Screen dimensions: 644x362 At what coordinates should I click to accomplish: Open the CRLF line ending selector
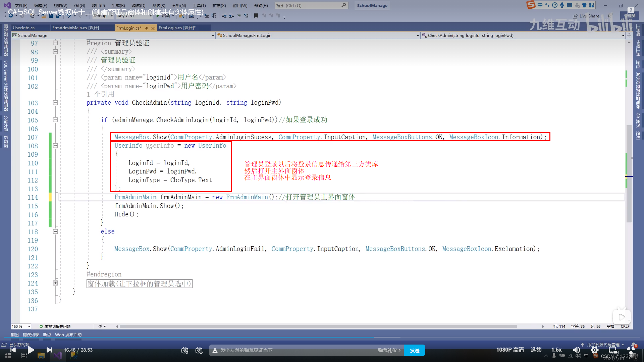[625, 326]
